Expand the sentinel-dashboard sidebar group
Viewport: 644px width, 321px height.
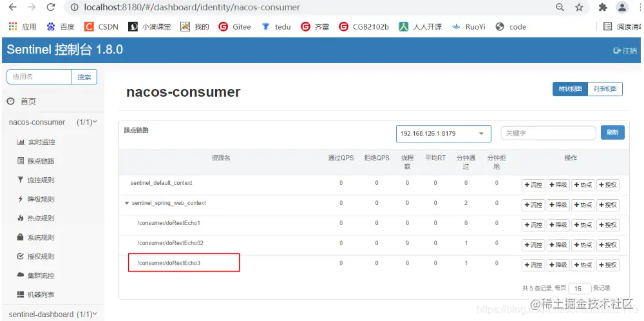tap(53, 315)
